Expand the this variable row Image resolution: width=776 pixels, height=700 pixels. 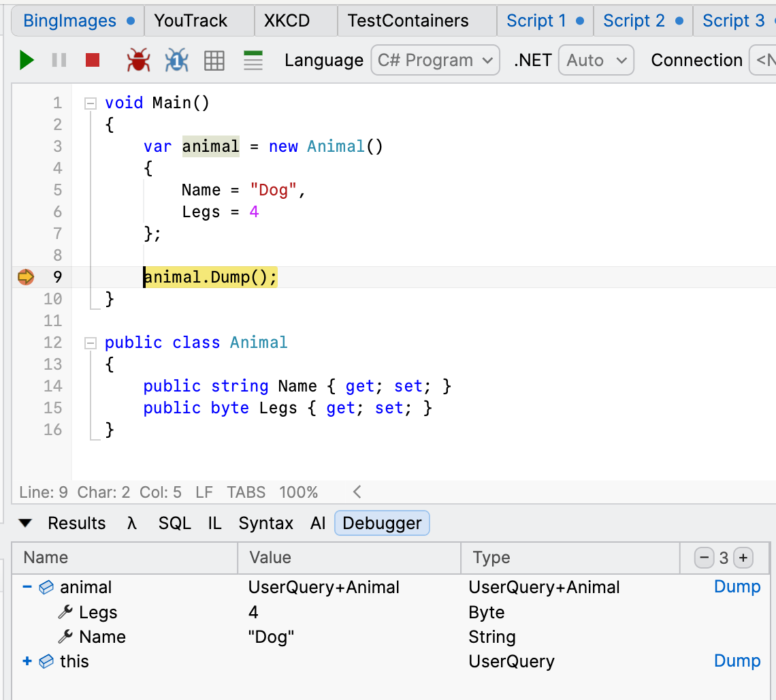pos(27,661)
